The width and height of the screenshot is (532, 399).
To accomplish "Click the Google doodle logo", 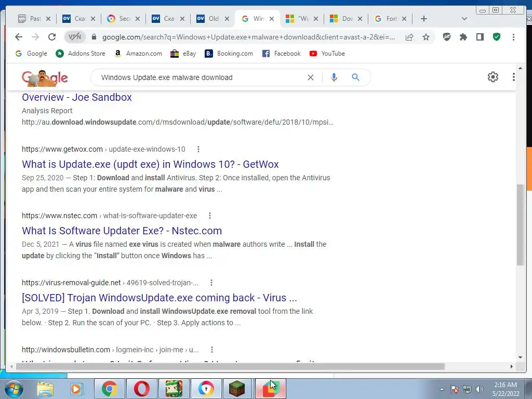I will pos(45,78).
